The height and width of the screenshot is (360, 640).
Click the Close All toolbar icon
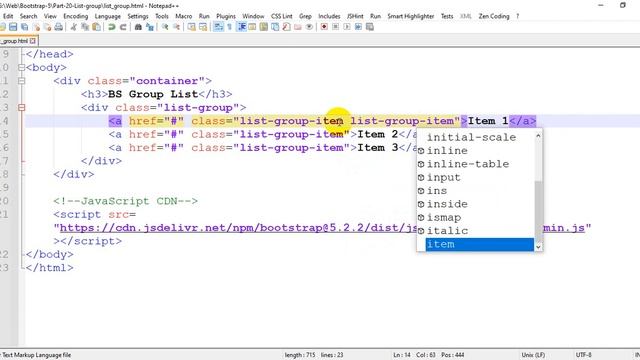tap(47, 27)
